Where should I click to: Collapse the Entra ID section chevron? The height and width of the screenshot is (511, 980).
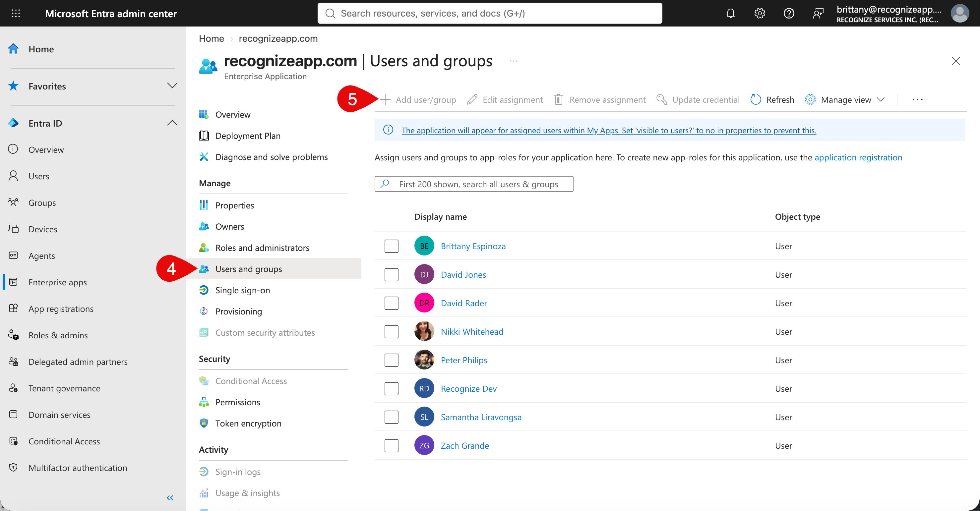(x=172, y=123)
